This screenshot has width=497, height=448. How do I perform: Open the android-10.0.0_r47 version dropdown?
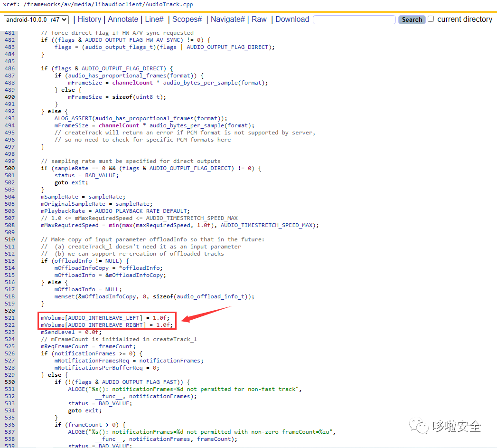pyautogui.click(x=36, y=19)
